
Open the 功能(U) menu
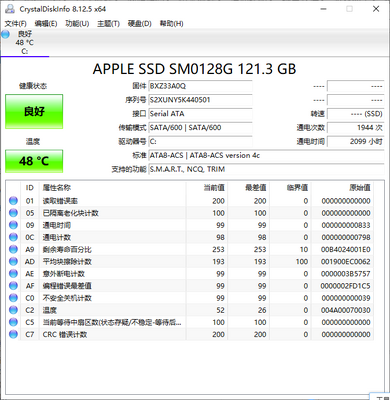point(77,24)
